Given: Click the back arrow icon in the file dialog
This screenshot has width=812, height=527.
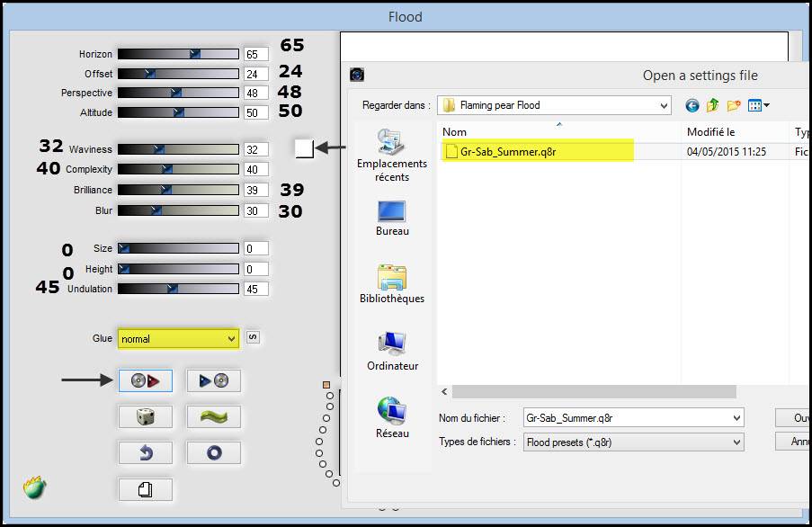Looking at the screenshot, I should (x=692, y=105).
